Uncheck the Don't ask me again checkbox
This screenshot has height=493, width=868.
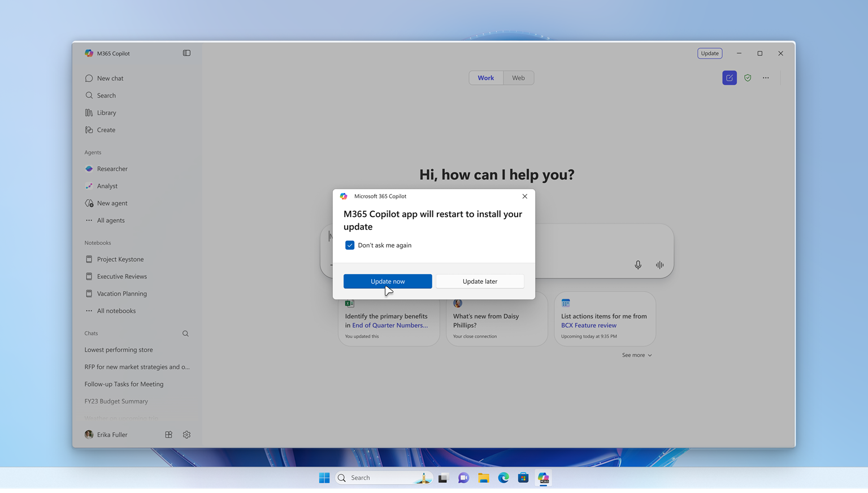point(350,245)
